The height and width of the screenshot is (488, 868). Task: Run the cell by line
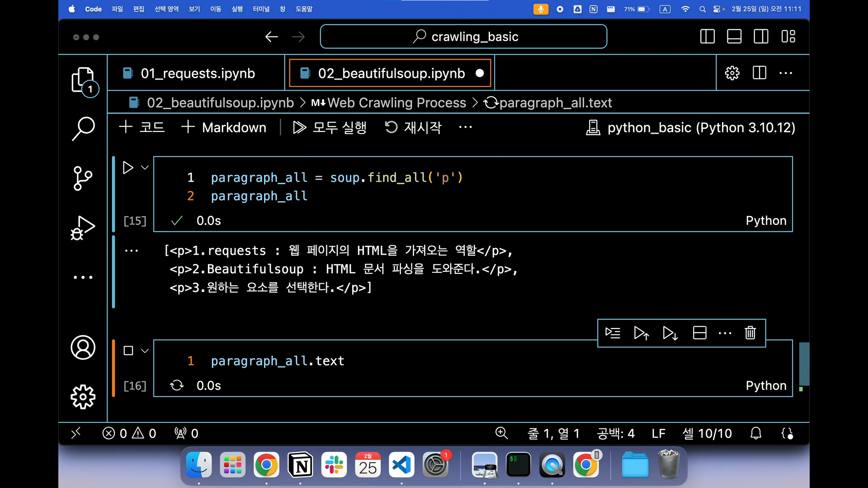(613, 333)
